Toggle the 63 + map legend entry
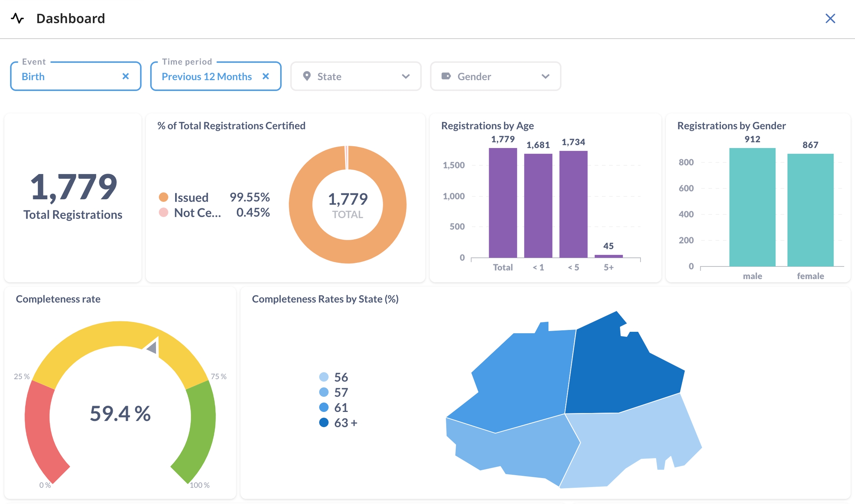This screenshot has width=855, height=504. (345, 423)
